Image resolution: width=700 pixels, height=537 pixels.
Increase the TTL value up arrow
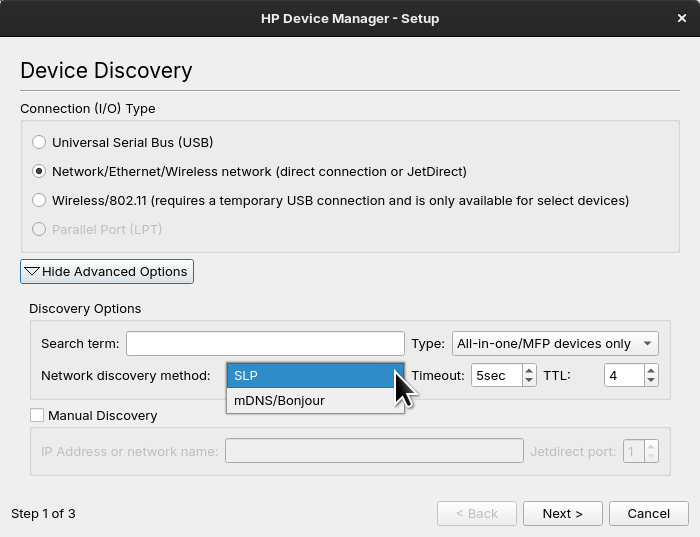tap(651, 370)
